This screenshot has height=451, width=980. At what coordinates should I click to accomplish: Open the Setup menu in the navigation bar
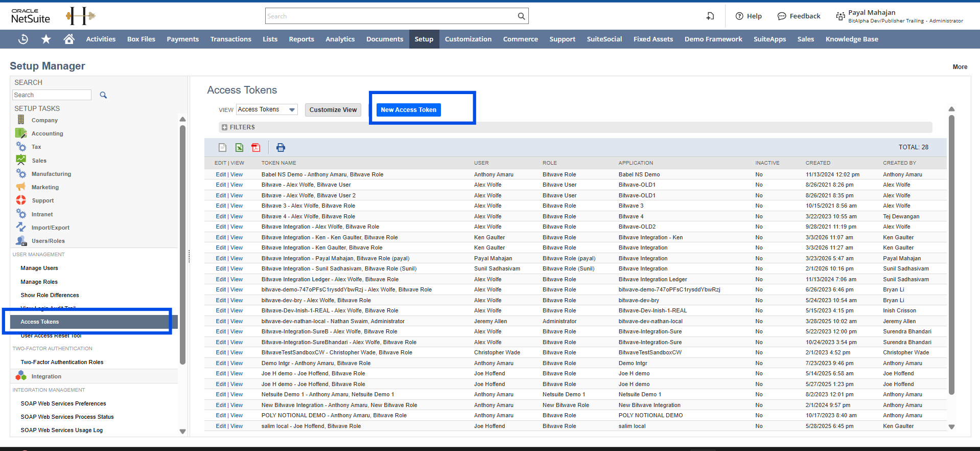click(x=424, y=39)
